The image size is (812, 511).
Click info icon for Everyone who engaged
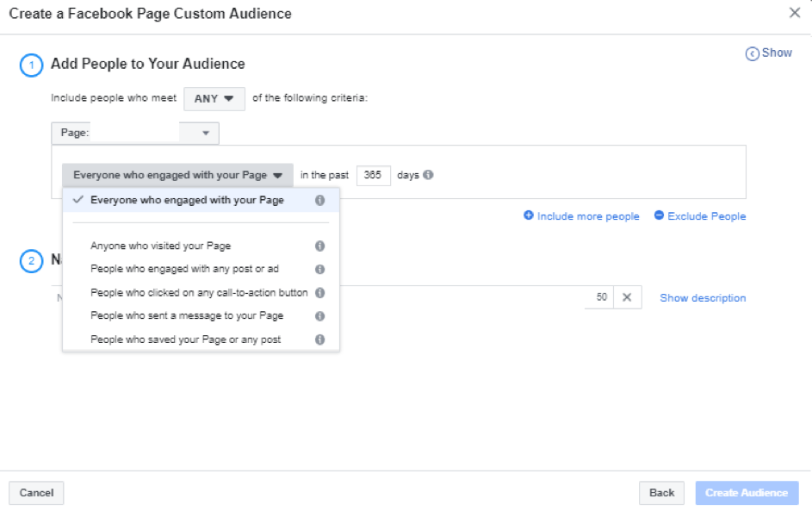click(320, 200)
